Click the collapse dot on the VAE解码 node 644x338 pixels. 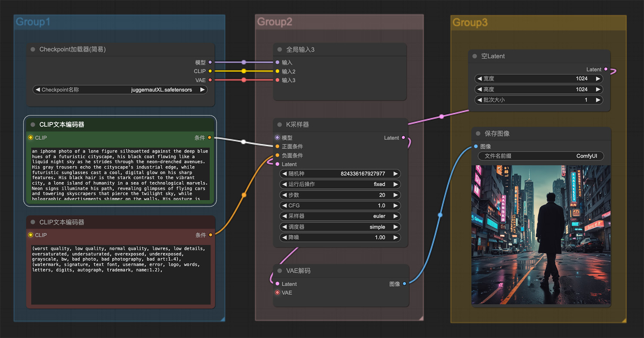point(280,271)
